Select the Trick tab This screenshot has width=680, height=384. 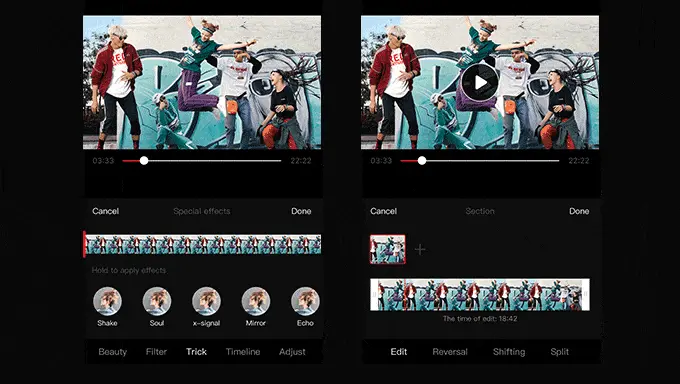point(196,352)
